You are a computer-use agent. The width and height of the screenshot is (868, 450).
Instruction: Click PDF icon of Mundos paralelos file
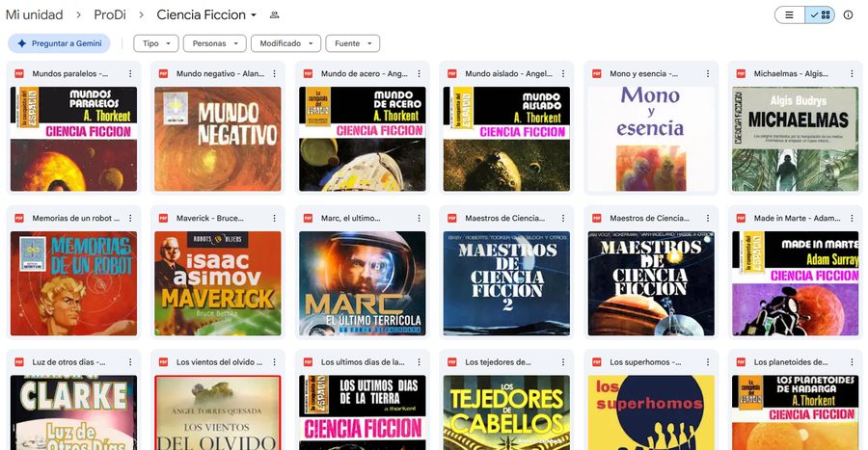[19, 73]
